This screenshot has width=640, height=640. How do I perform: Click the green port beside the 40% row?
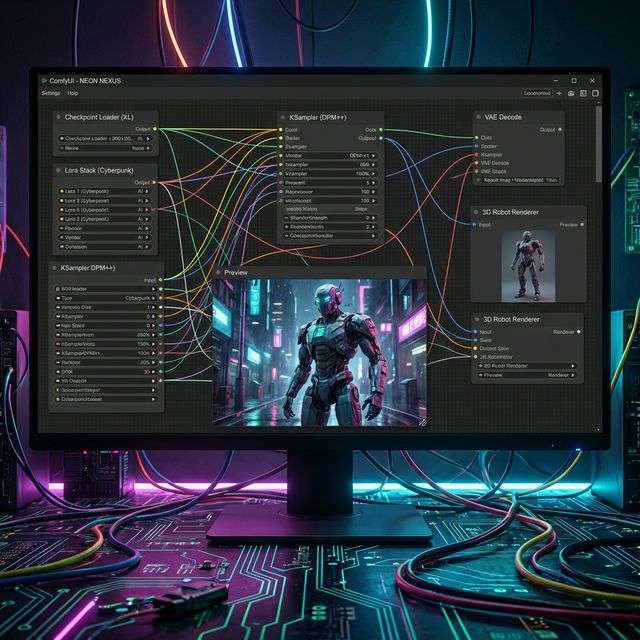coord(161,362)
